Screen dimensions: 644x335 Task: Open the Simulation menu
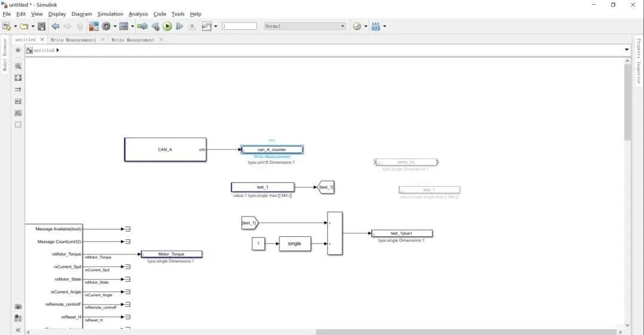coord(110,14)
